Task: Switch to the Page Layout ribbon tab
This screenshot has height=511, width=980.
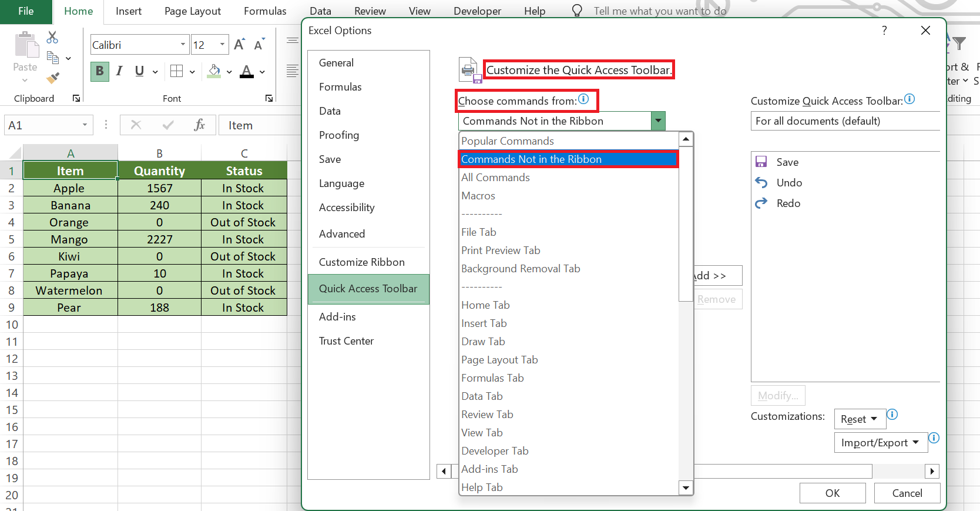Action: 193,11
